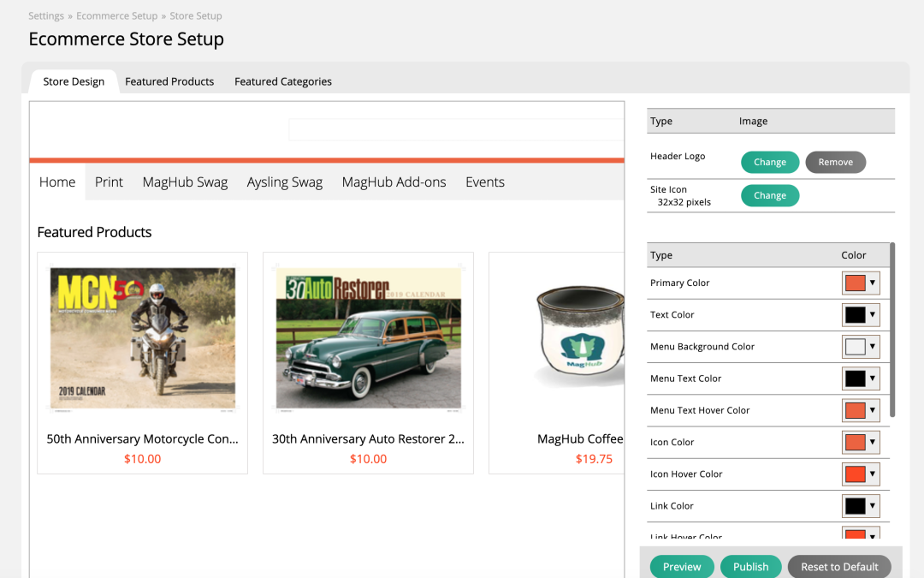Viewport: 924px width, 578px height.
Task: Click the 50th Anniversary Motorcycle product title
Action: tap(143, 438)
